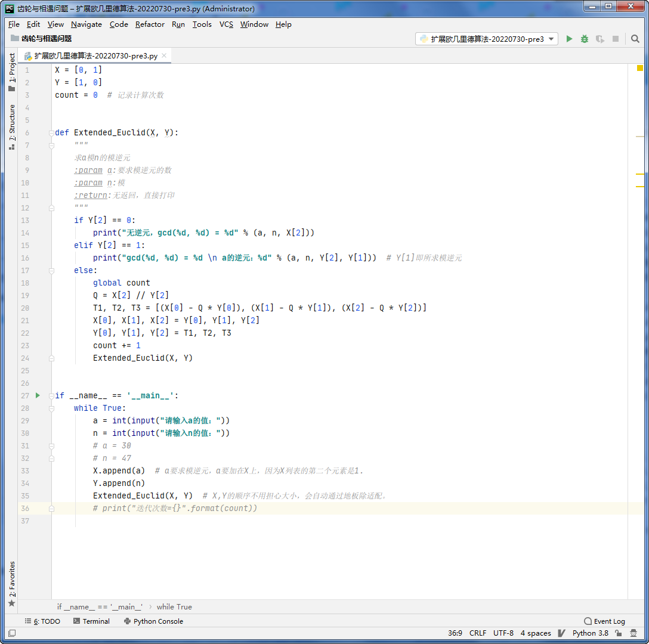Click the checkmark icon next to Python 3.8
Viewport: 649px width, 644px height.
(562, 633)
